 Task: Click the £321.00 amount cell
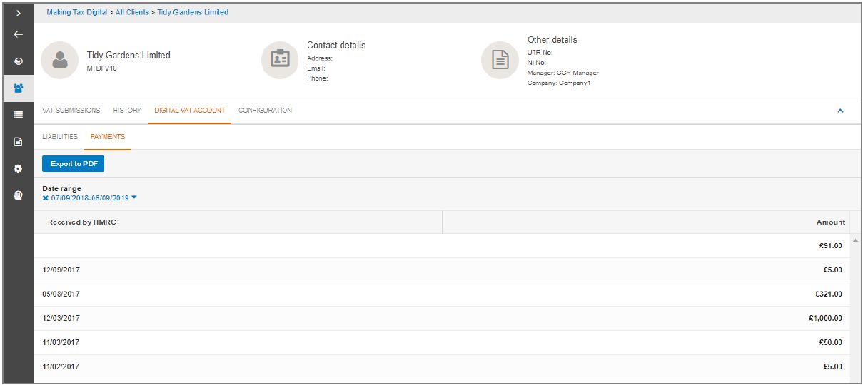829,294
